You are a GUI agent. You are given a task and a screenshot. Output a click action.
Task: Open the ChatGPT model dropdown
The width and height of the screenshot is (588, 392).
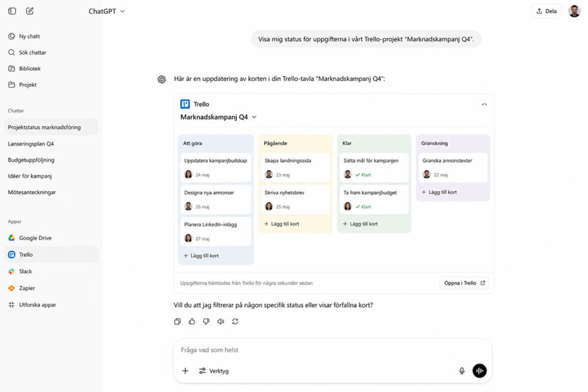(106, 11)
